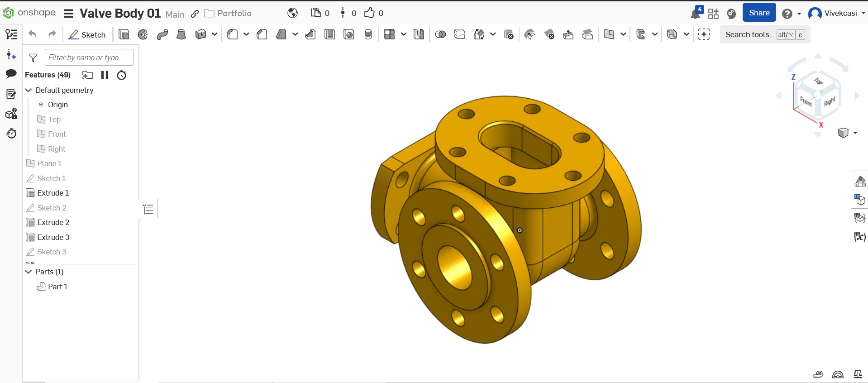This screenshot has width=868, height=383.
Task: Pause feature regeneration with pause icon
Action: point(105,75)
